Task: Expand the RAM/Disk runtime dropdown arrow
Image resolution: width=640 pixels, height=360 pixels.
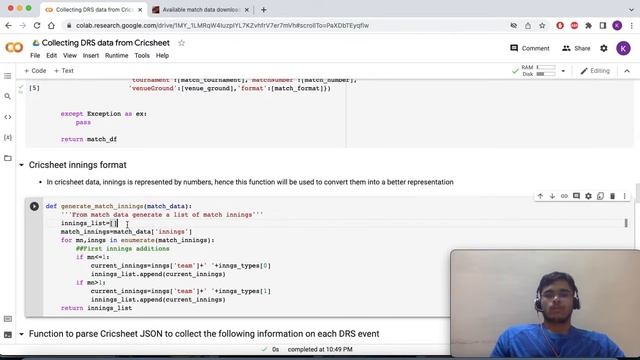Action: pyautogui.click(x=563, y=71)
